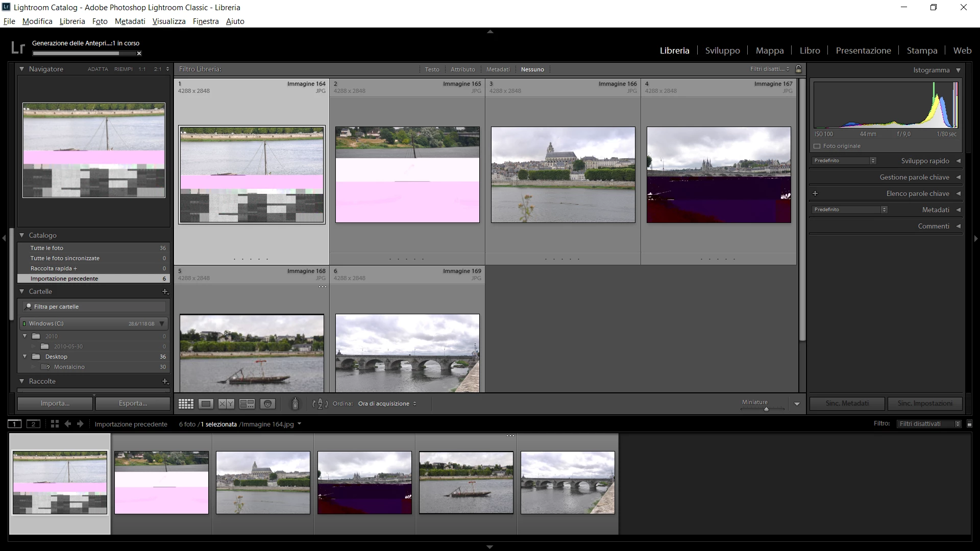
Task: Switch to Loupe view icon
Action: tap(206, 404)
